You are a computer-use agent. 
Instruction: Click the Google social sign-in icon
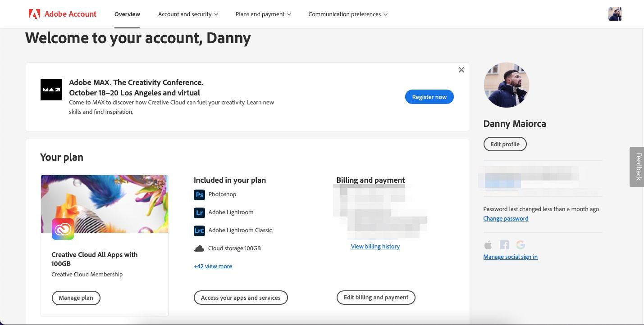click(x=521, y=245)
